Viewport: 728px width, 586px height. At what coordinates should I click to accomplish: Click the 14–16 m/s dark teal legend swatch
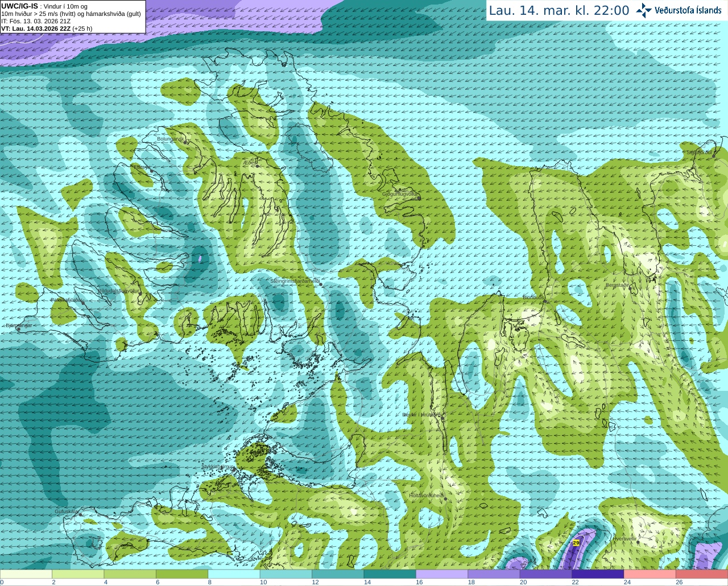point(390,574)
